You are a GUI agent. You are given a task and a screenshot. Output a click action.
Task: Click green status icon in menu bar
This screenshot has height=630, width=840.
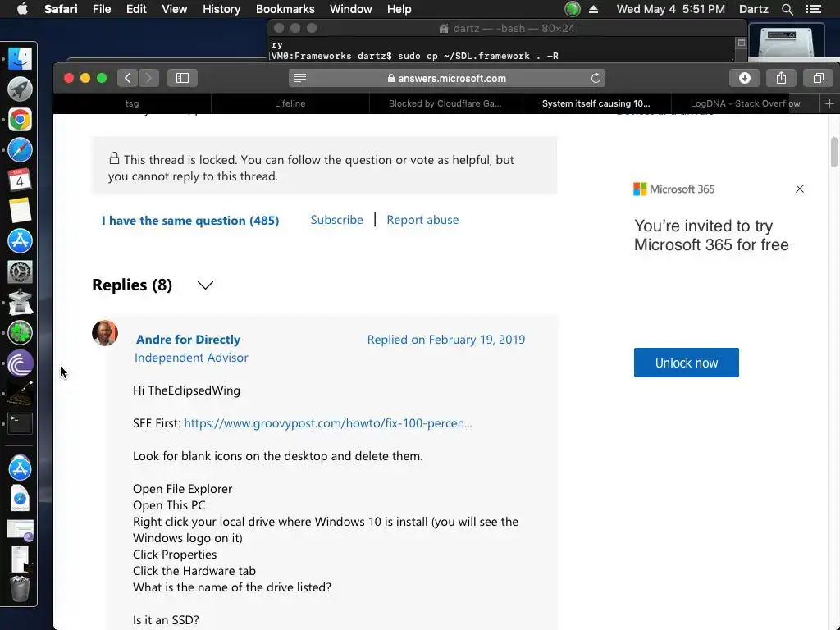click(572, 9)
